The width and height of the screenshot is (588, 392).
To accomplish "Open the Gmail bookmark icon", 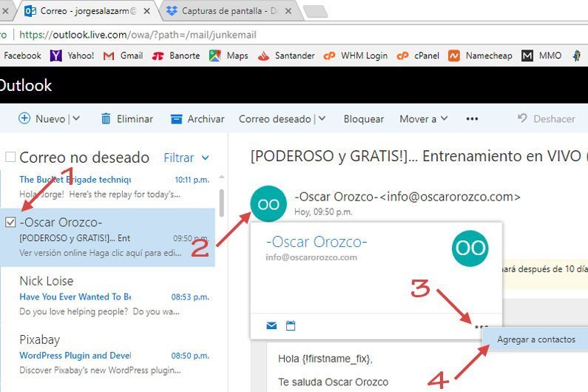I will pos(109,56).
